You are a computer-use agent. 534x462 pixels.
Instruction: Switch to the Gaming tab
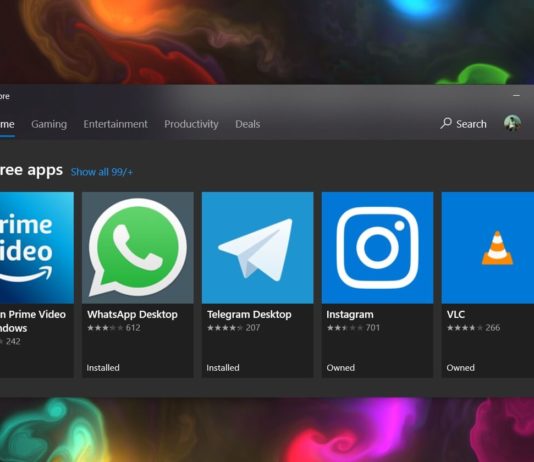(x=49, y=124)
